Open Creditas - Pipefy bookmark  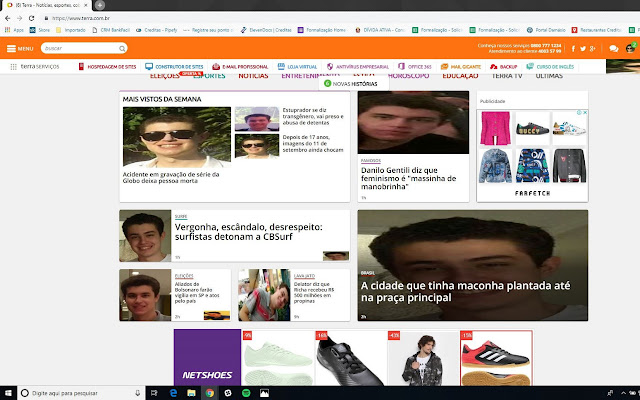[x=157, y=30]
